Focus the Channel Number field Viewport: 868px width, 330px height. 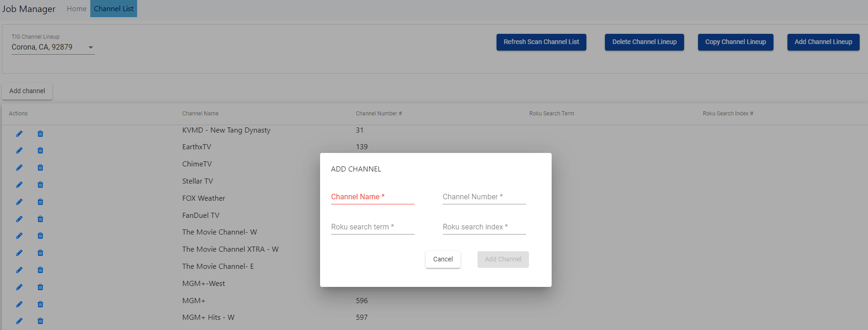click(x=484, y=197)
